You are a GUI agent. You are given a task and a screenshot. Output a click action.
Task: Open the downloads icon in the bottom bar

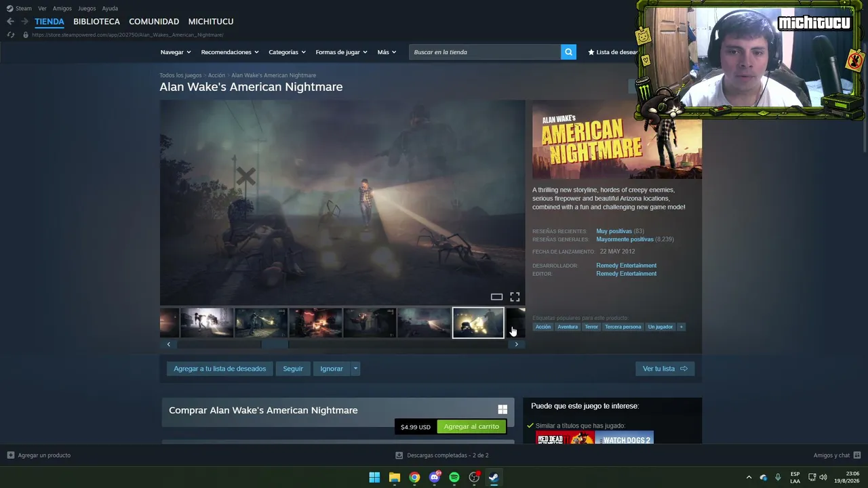399,455
